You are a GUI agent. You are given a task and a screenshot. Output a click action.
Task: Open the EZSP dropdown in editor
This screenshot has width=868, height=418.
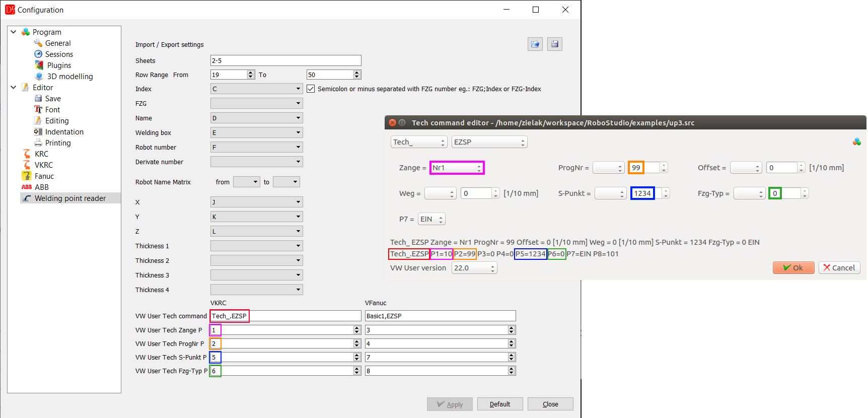(x=489, y=142)
